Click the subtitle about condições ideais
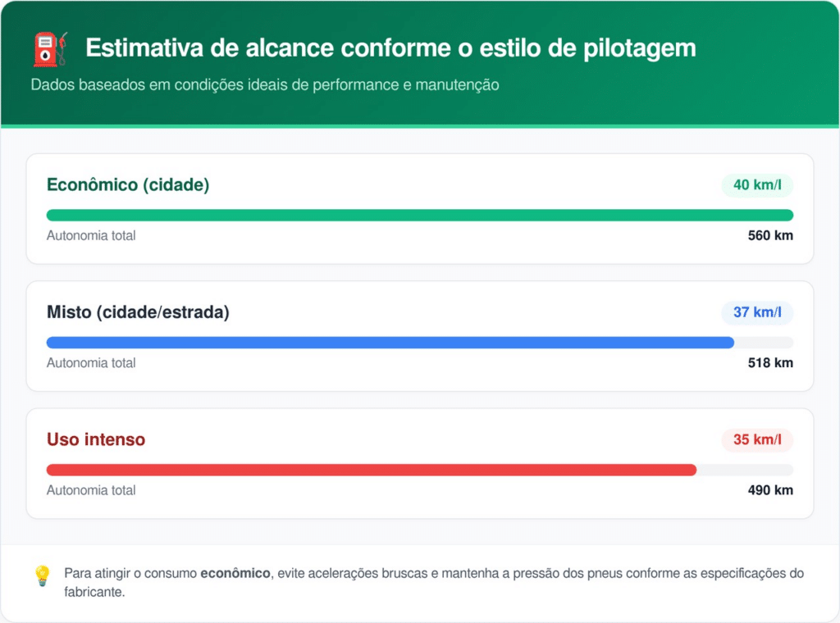The height and width of the screenshot is (623, 840). [x=265, y=84]
